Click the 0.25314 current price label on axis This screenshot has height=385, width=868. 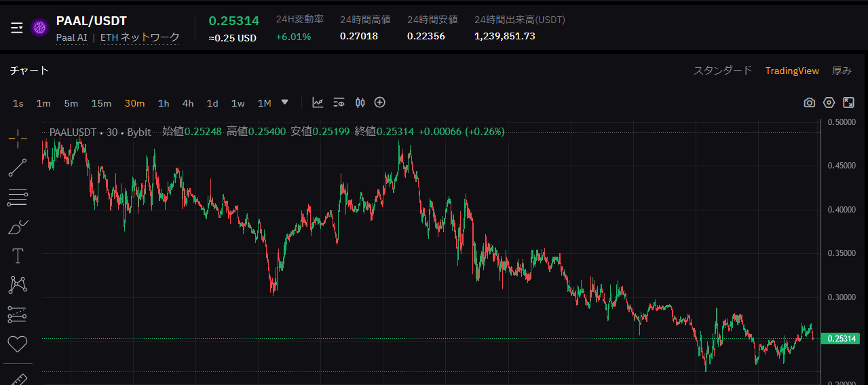[840, 339]
